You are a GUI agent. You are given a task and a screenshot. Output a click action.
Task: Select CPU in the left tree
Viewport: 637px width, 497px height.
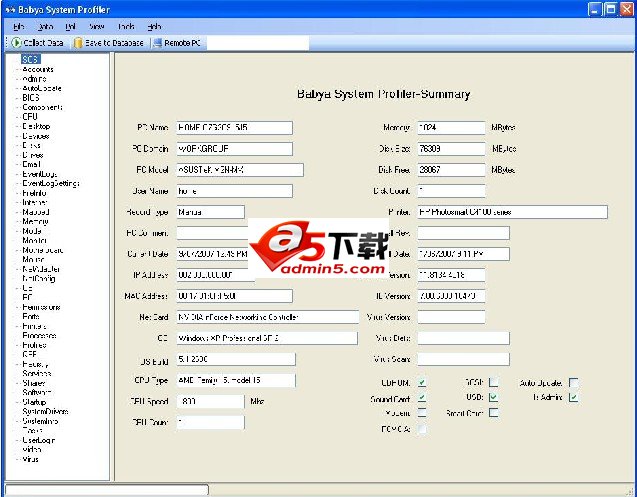(x=30, y=116)
